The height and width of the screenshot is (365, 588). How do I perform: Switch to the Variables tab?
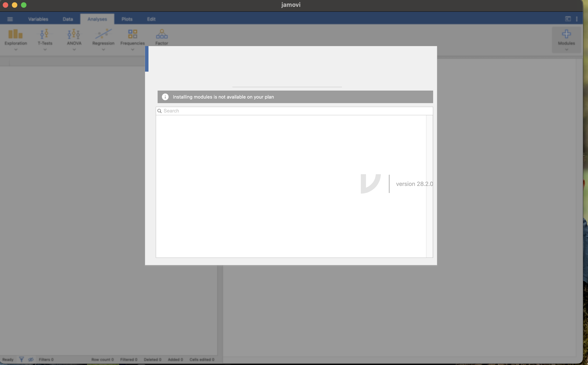[x=38, y=19]
